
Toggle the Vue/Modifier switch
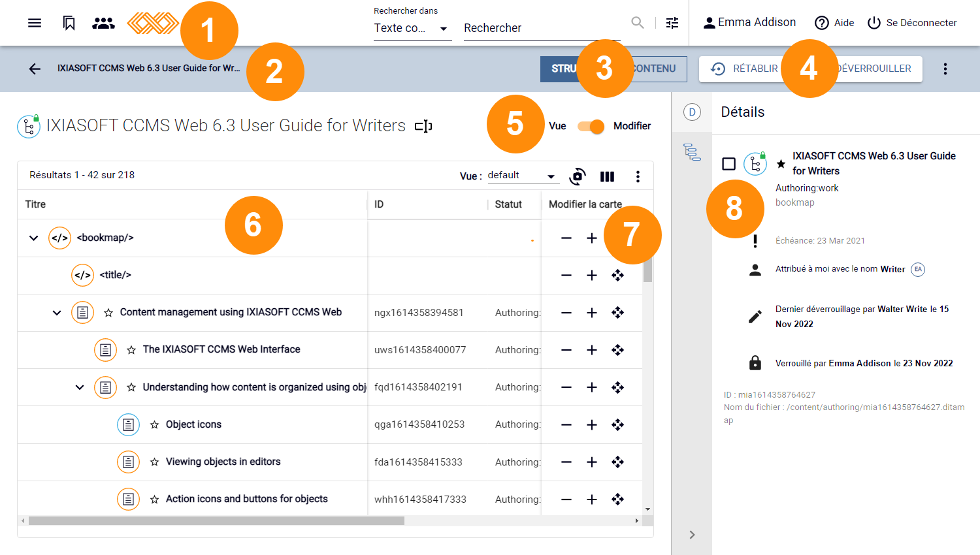pos(591,126)
